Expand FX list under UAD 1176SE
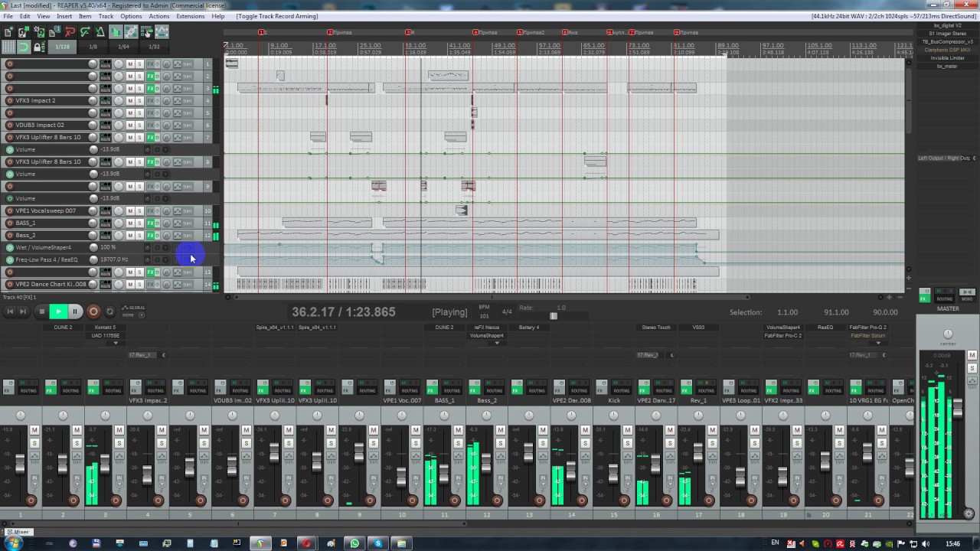This screenshot has height=551, width=980. (116, 343)
